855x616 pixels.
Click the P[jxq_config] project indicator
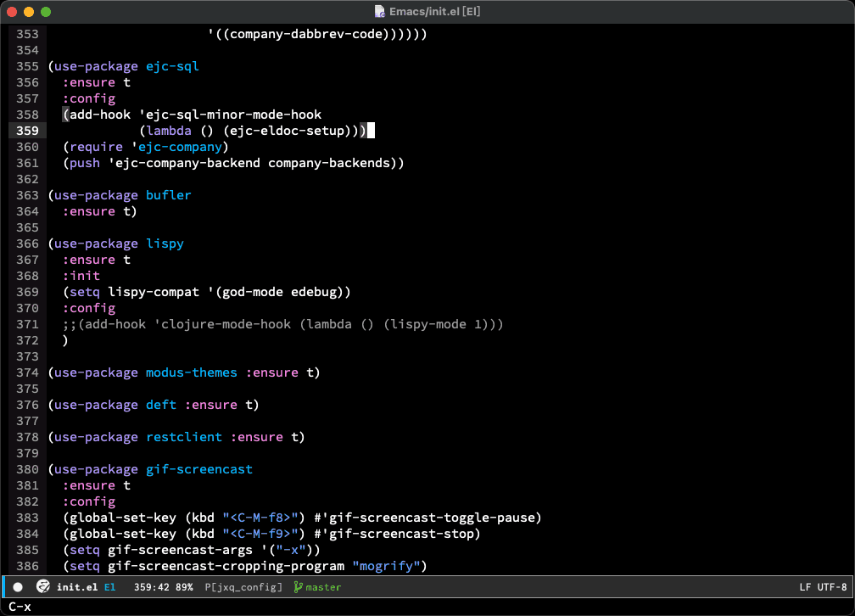(243, 587)
